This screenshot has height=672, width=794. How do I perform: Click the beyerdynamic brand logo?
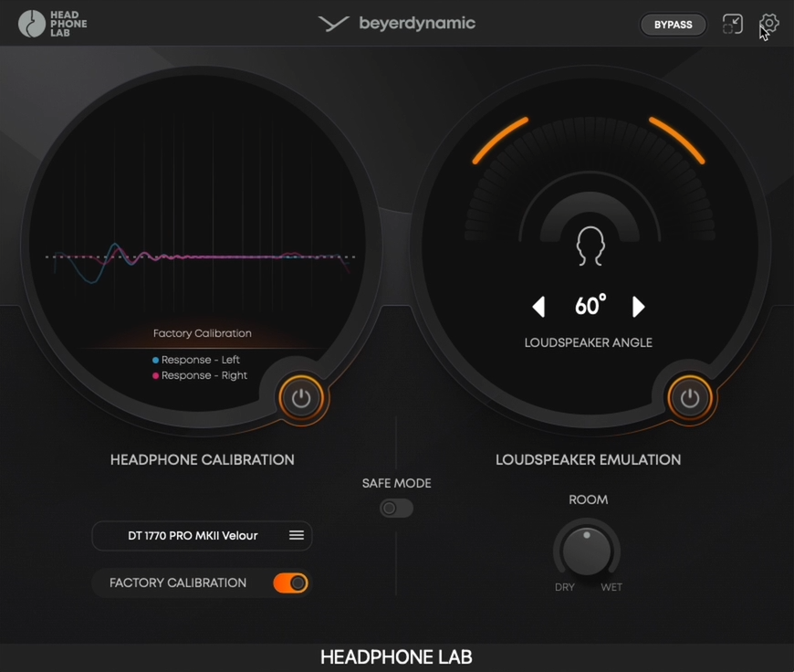[x=396, y=24]
